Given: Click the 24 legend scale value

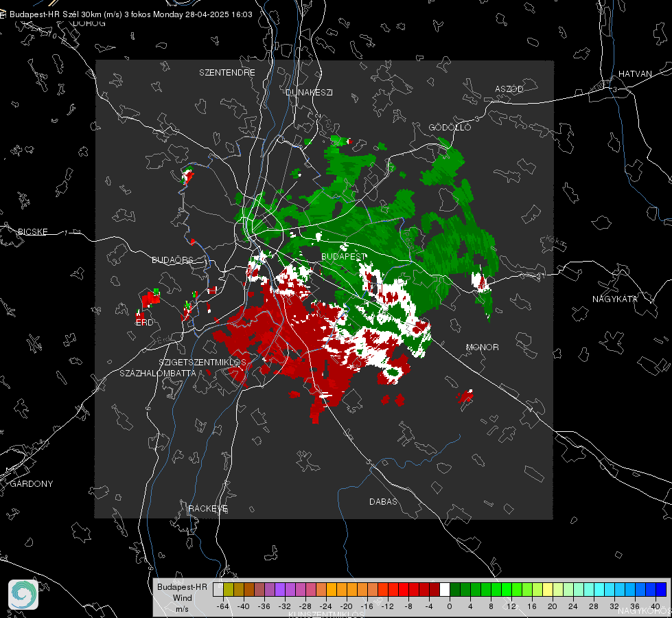Looking at the screenshot, I should [573, 606].
